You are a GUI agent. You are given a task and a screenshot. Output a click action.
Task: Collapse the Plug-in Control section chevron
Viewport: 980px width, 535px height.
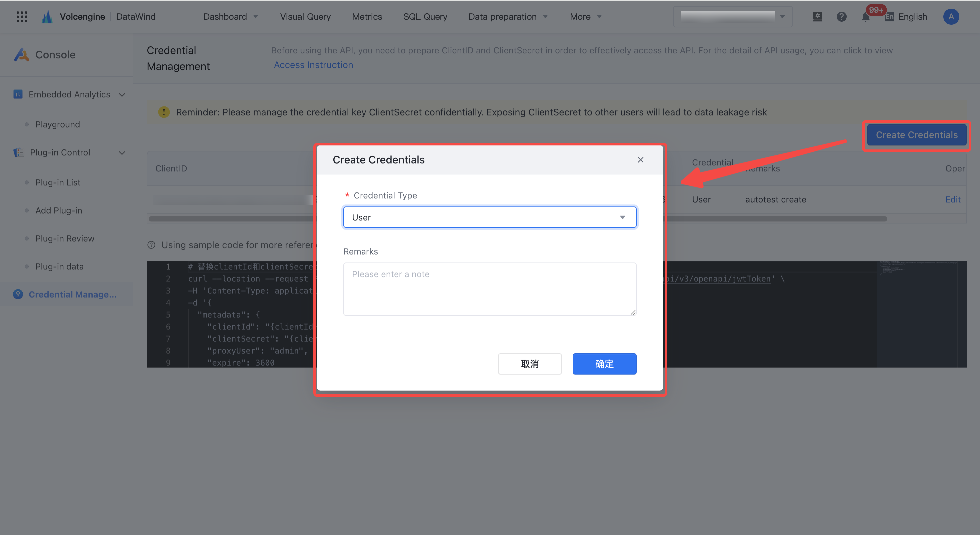[x=122, y=153]
